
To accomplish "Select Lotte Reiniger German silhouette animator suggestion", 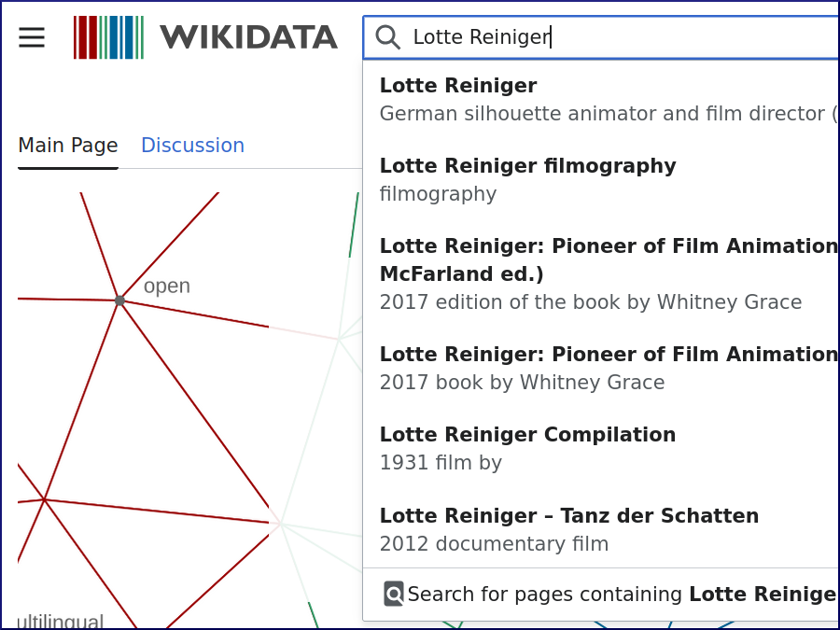I will point(602,100).
